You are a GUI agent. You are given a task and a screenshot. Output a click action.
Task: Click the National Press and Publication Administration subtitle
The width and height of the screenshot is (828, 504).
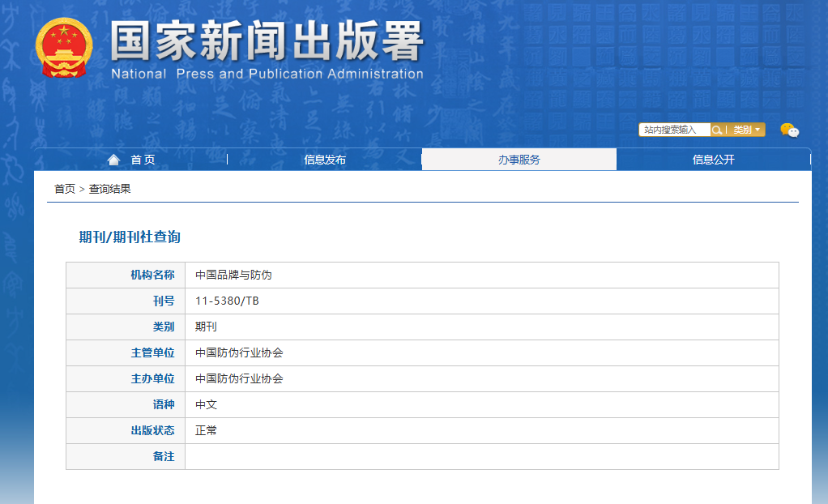(267, 74)
